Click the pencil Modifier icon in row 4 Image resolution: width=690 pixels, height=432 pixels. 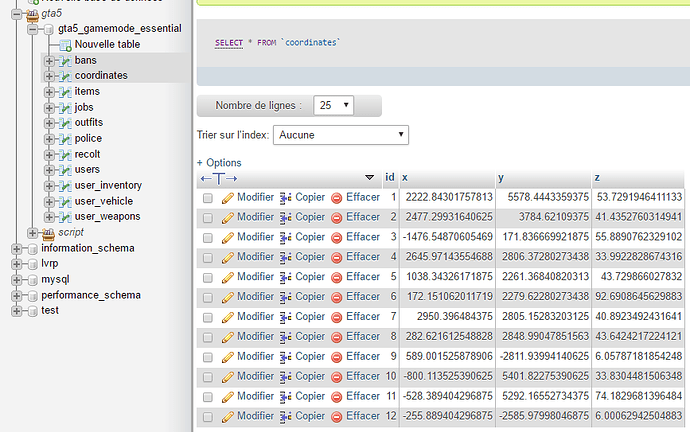coord(228,258)
